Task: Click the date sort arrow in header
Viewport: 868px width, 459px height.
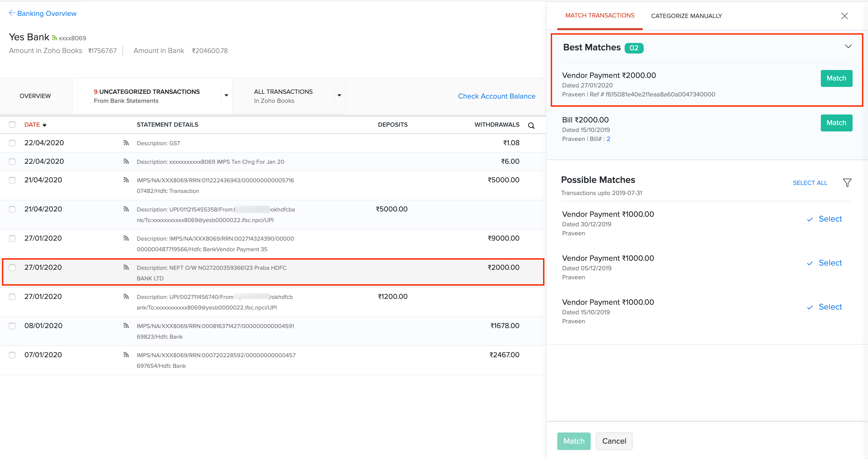Action: pos(45,125)
